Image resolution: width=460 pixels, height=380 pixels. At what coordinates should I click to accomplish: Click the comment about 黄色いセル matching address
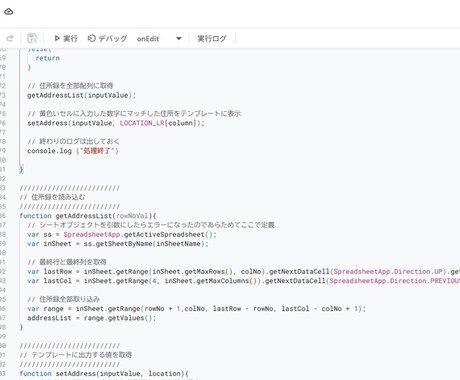(x=134, y=114)
